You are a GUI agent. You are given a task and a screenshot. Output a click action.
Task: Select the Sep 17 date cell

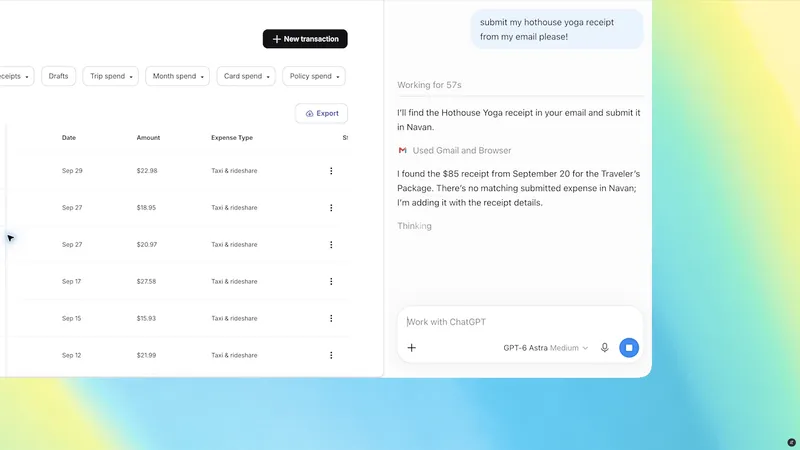point(71,282)
